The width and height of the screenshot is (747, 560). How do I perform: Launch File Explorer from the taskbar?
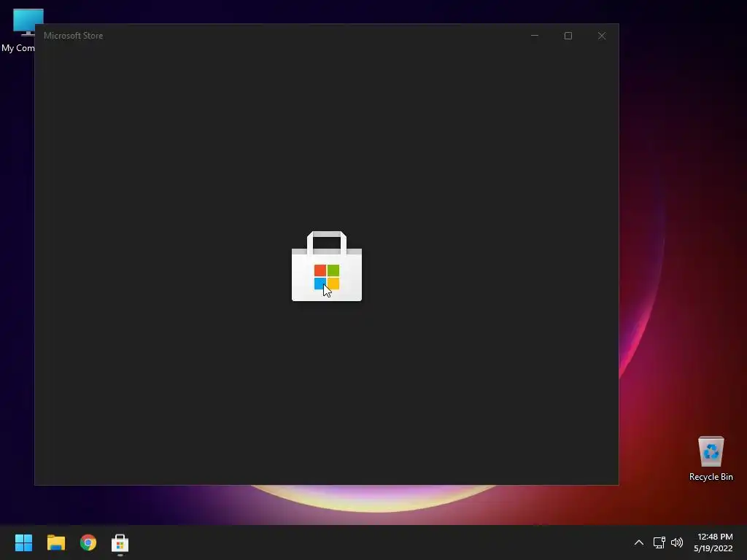tap(55, 542)
